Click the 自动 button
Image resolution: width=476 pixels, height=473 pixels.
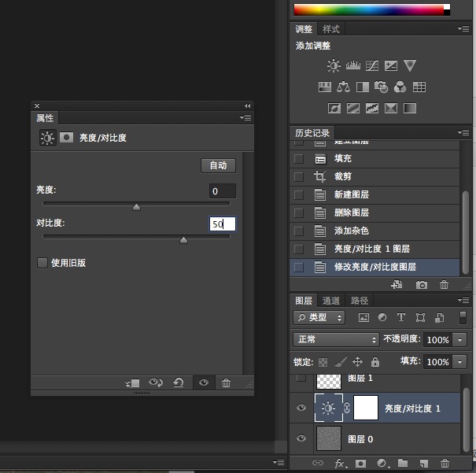[218, 165]
